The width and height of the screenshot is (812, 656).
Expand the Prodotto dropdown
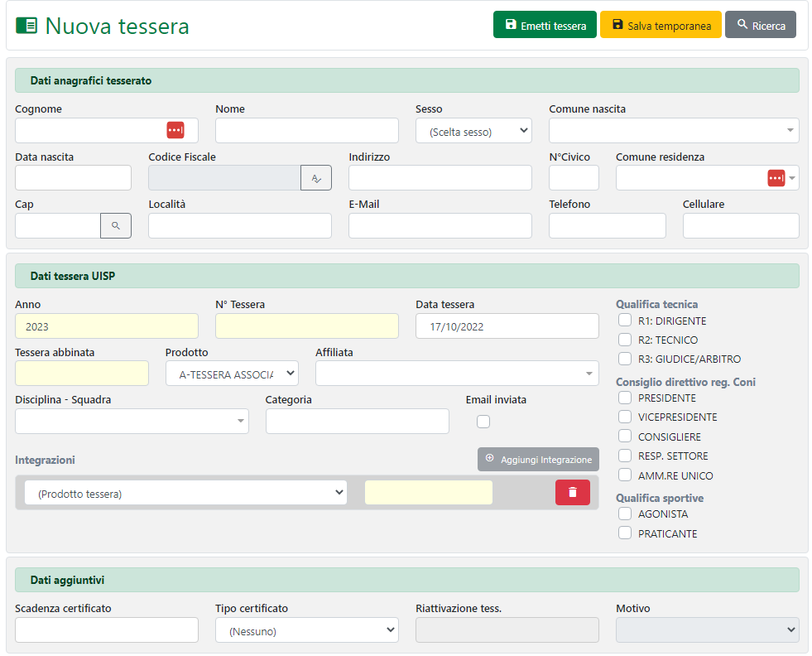coord(231,374)
